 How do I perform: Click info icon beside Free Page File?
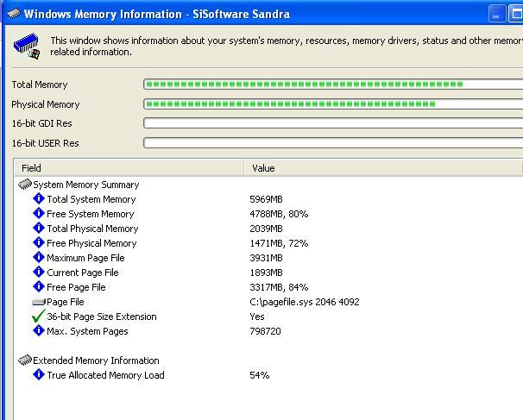pyautogui.click(x=39, y=286)
